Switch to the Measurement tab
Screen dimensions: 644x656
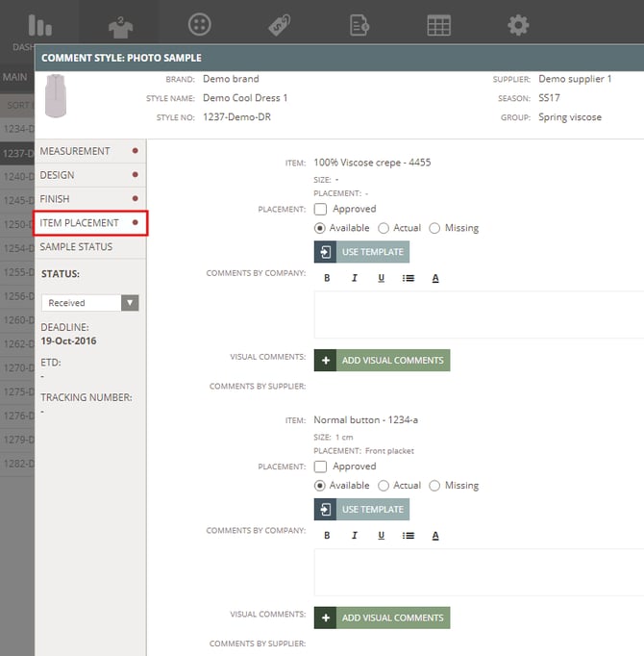[75, 151]
